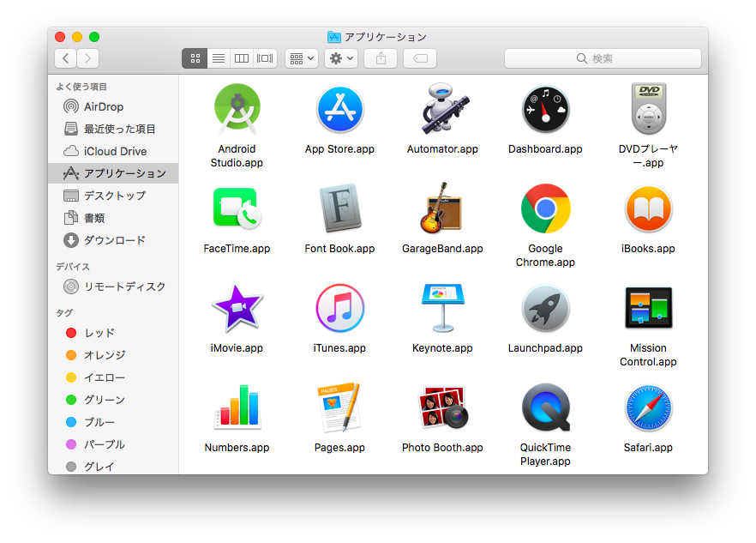Click the タグ sidebar heading

64,313
